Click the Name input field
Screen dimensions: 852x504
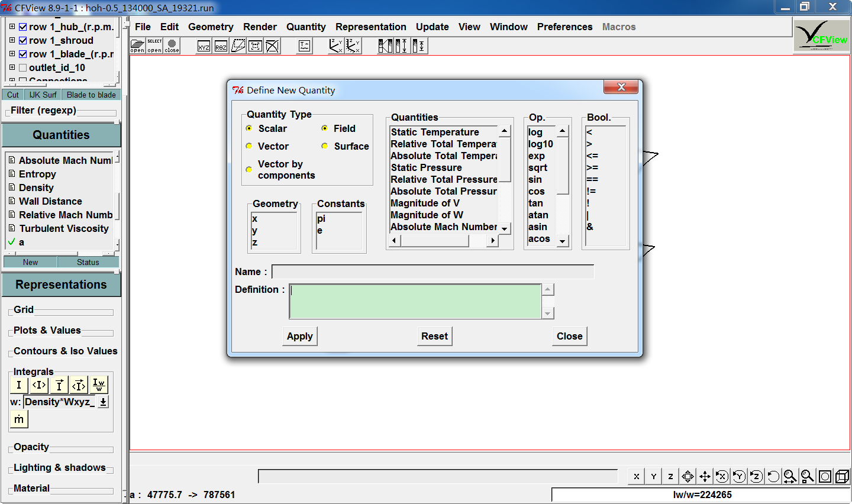(x=433, y=272)
